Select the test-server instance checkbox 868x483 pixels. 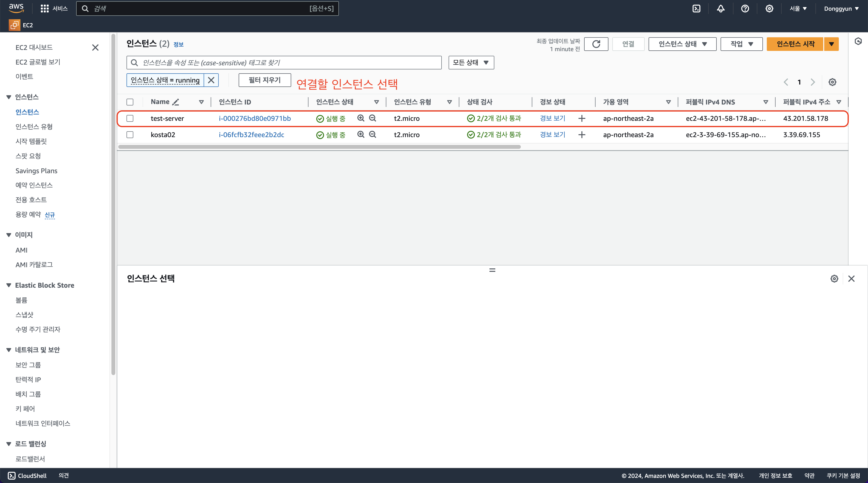[x=130, y=118]
